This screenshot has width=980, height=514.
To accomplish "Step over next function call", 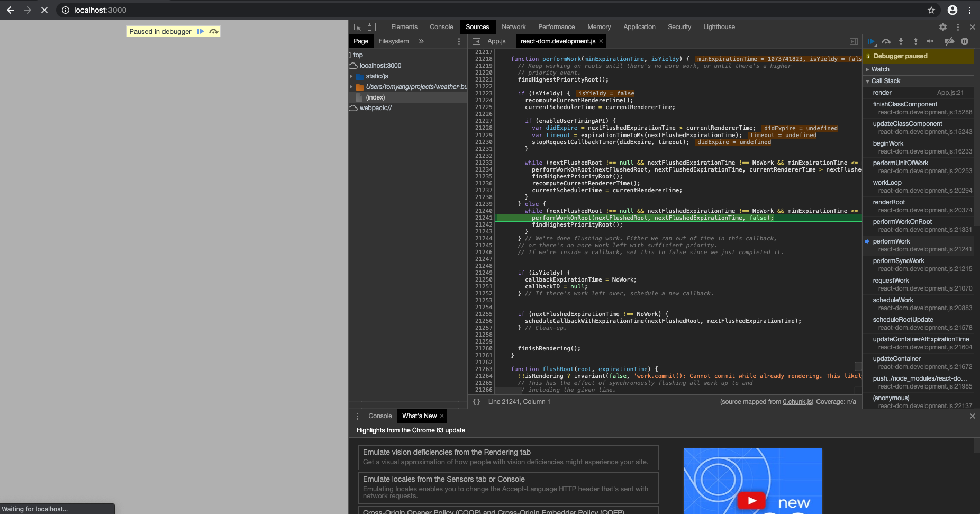I will pyautogui.click(x=886, y=41).
